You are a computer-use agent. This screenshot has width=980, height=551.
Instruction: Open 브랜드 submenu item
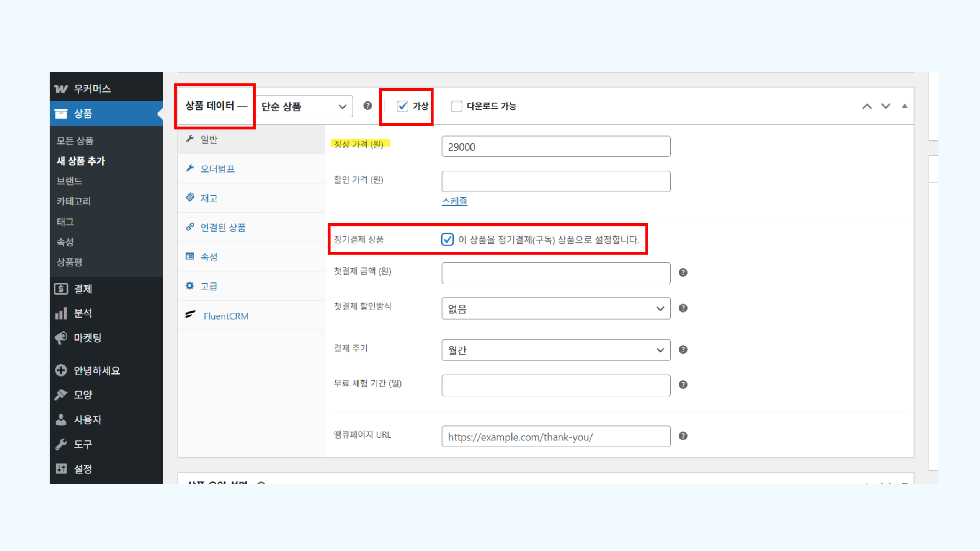tap(69, 181)
